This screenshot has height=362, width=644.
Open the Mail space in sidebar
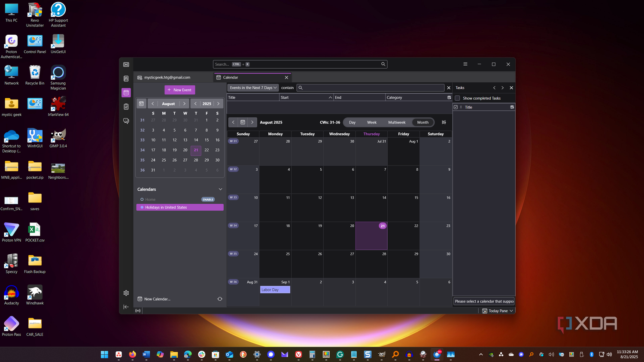[x=126, y=64]
